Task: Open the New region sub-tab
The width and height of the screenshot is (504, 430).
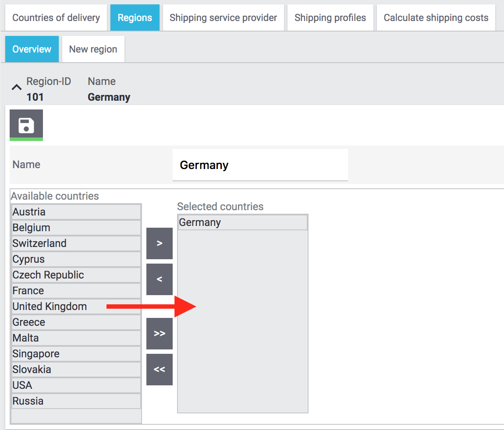Action: click(x=93, y=49)
